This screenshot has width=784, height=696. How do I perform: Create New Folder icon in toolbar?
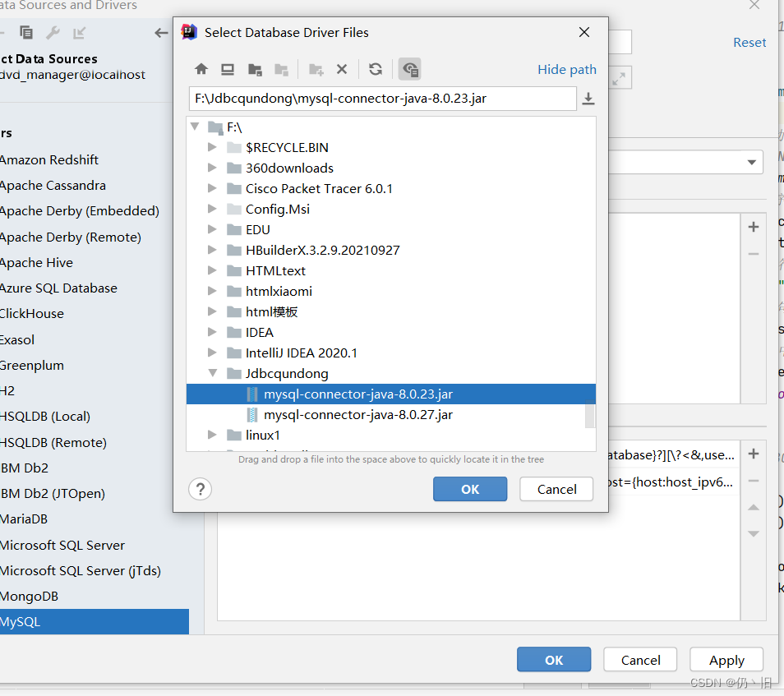point(316,69)
